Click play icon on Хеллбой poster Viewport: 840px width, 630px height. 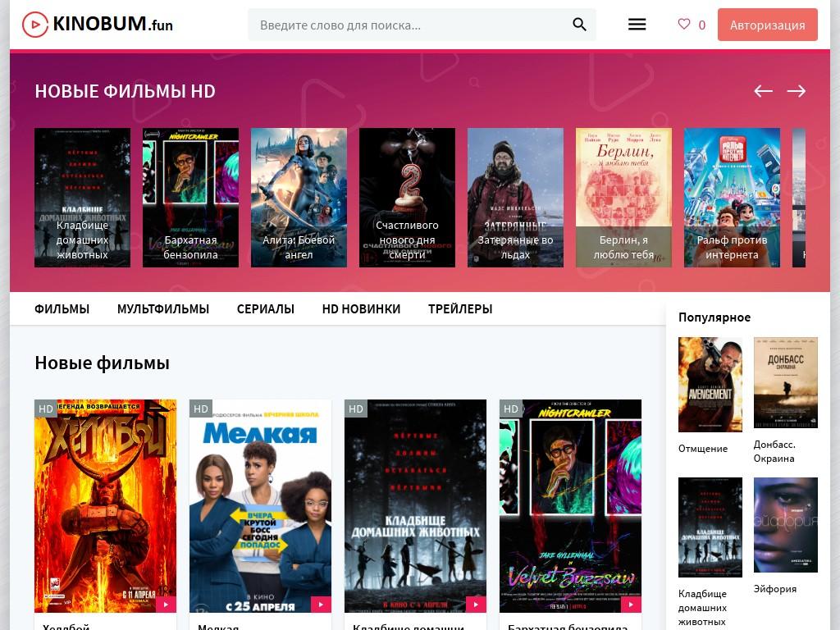pyautogui.click(x=166, y=605)
